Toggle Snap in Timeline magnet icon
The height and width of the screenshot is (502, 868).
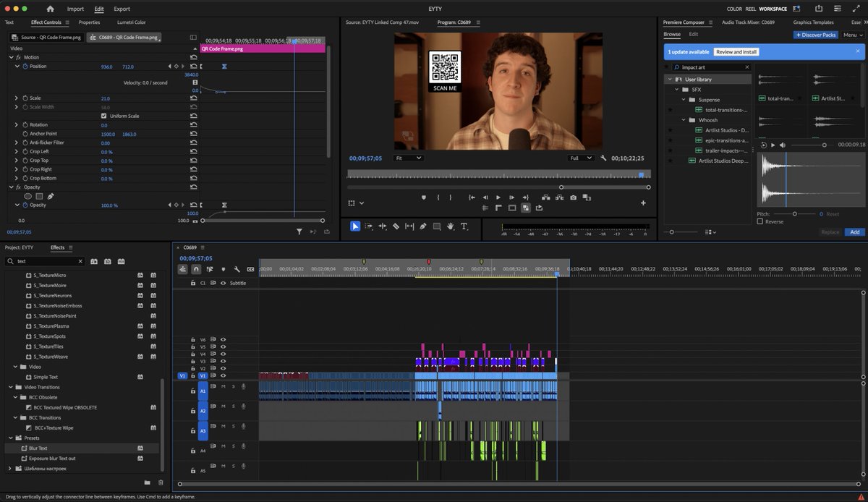coord(196,269)
